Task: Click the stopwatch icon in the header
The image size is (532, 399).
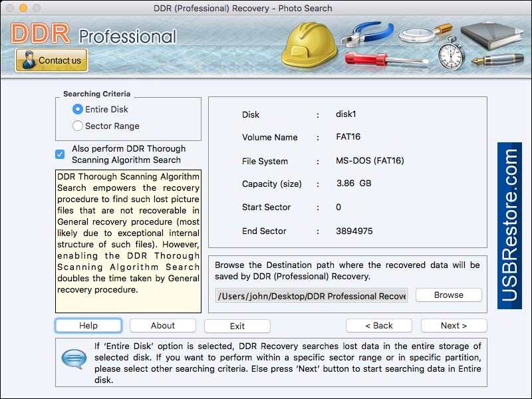Action: click(450, 57)
